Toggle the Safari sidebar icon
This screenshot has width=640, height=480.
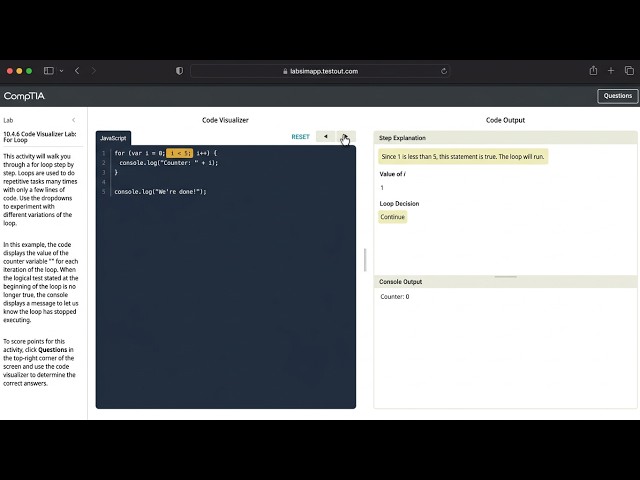[x=49, y=71]
